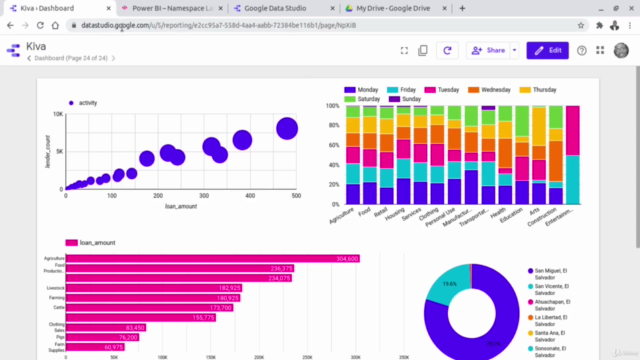This screenshot has width=640, height=360.
Task: Go to previous dashboard page arrow
Action: pyautogui.click(x=29, y=58)
